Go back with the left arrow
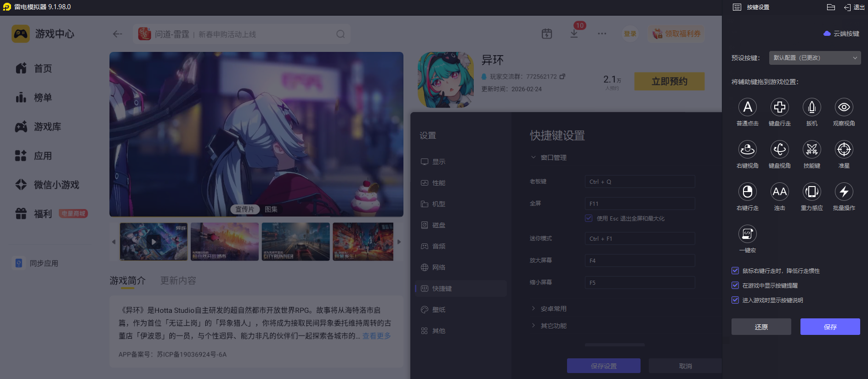The width and height of the screenshot is (868, 379). click(x=118, y=34)
